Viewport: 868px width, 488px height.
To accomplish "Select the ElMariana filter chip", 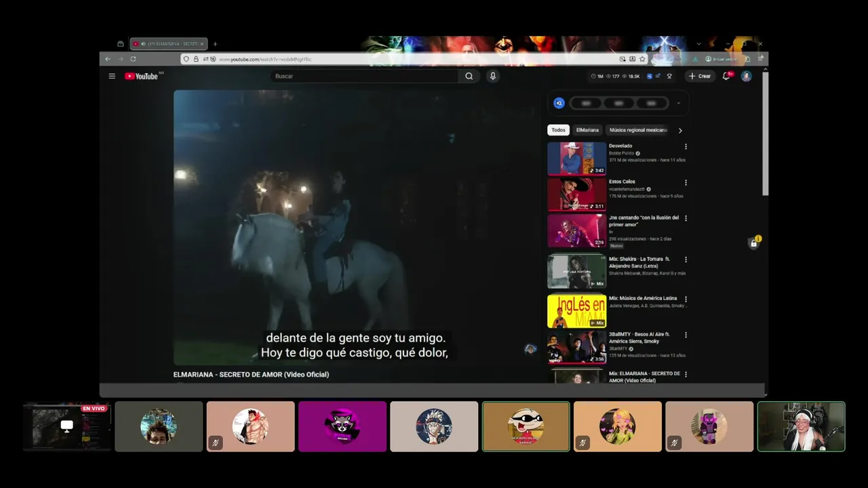I will (x=587, y=130).
